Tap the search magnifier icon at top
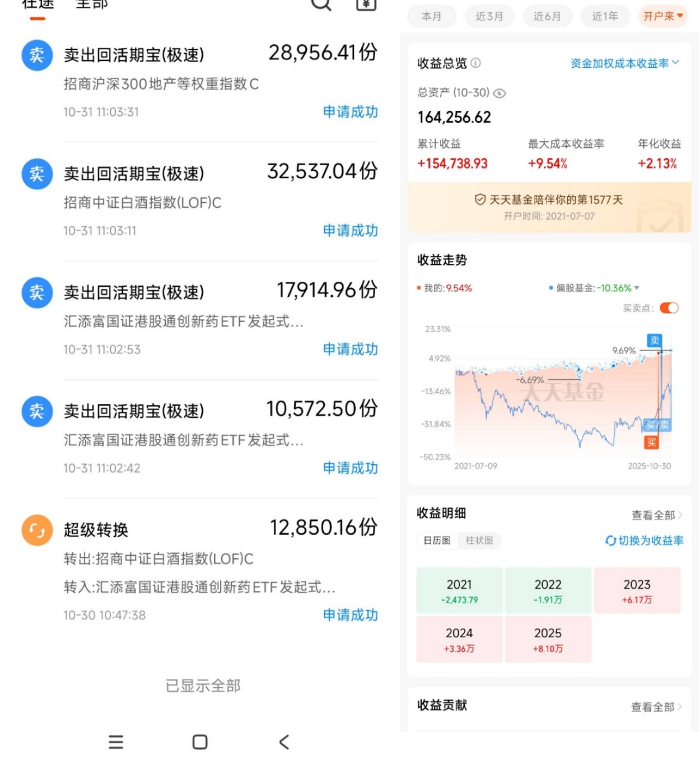700x773 pixels. coord(321,3)
